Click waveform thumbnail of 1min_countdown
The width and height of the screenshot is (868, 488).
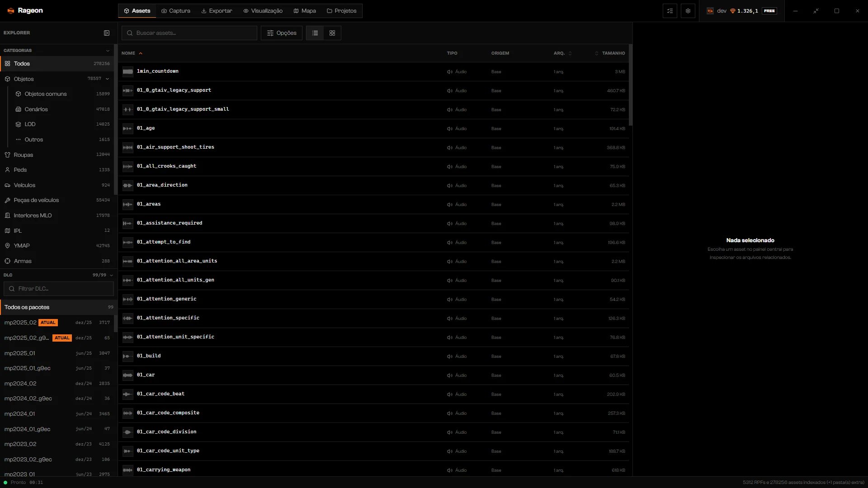[x=128, y=71]
